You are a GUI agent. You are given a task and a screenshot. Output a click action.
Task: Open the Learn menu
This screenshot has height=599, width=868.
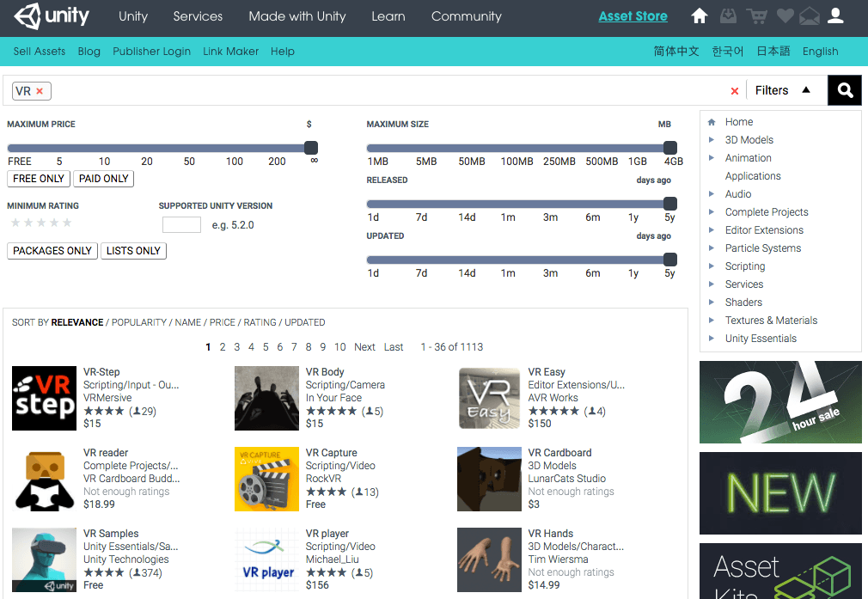(388, 16)
